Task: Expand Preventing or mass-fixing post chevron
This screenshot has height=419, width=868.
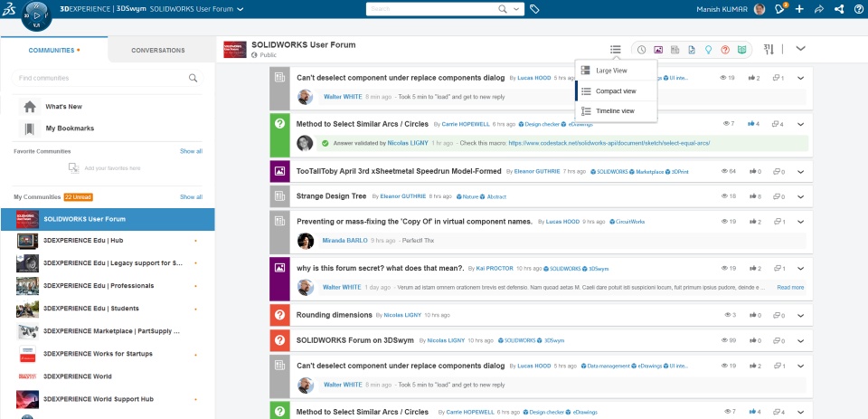Action: click(800, 221)
